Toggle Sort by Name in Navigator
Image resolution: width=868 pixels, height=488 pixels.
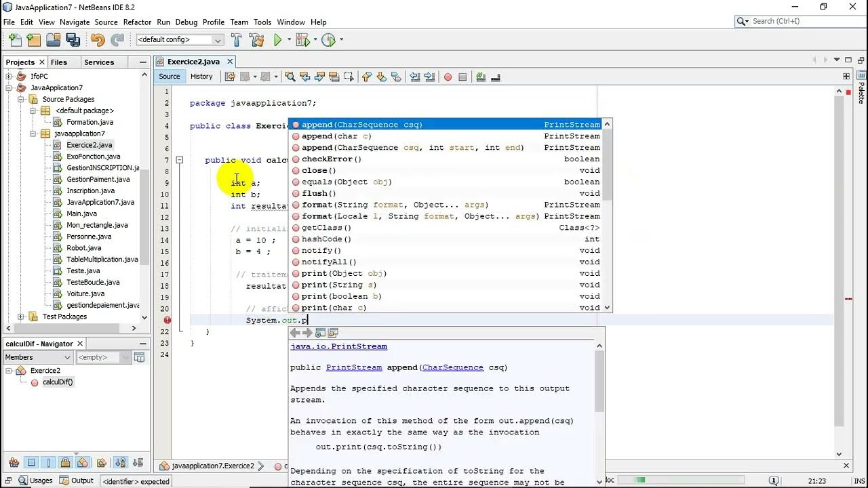[x=120, y=463]
